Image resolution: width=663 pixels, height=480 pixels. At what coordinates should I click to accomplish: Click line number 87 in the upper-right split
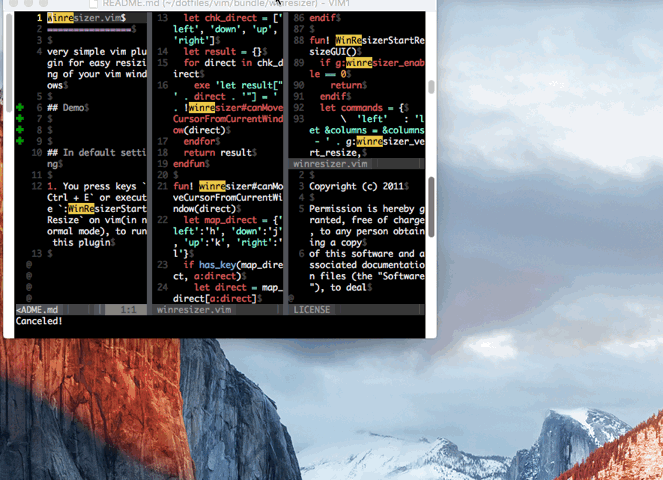tap(299, 29)
